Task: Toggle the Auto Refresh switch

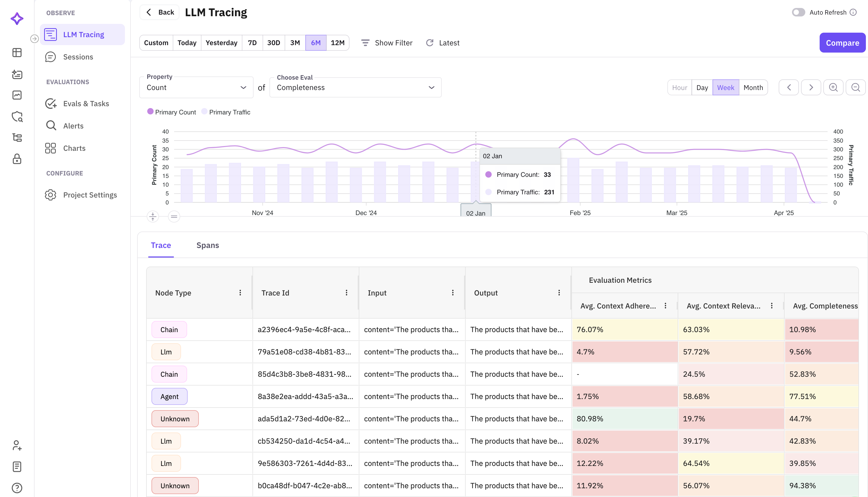Action: [798, 12]
